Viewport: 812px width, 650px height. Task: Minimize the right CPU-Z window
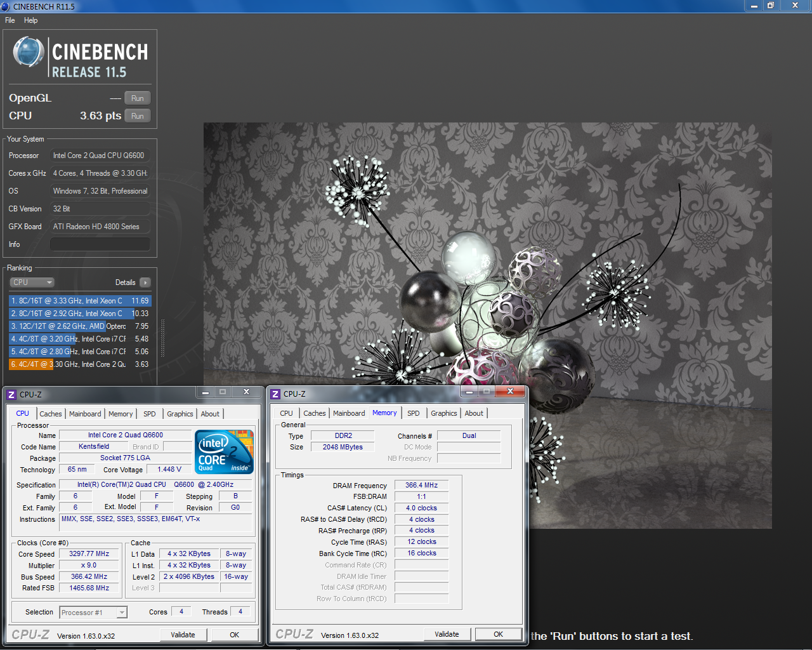pyautogui.click(x=469, y=392)
